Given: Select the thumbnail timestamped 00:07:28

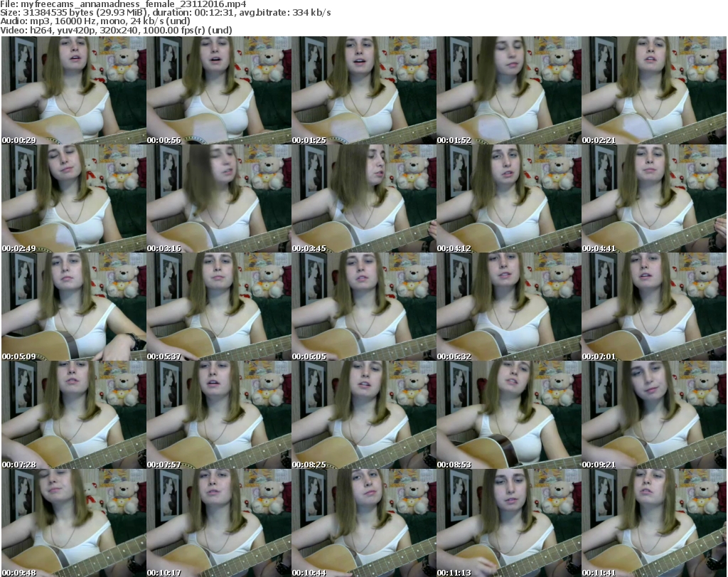Looking at the screenshot, I should pos(74,415).
